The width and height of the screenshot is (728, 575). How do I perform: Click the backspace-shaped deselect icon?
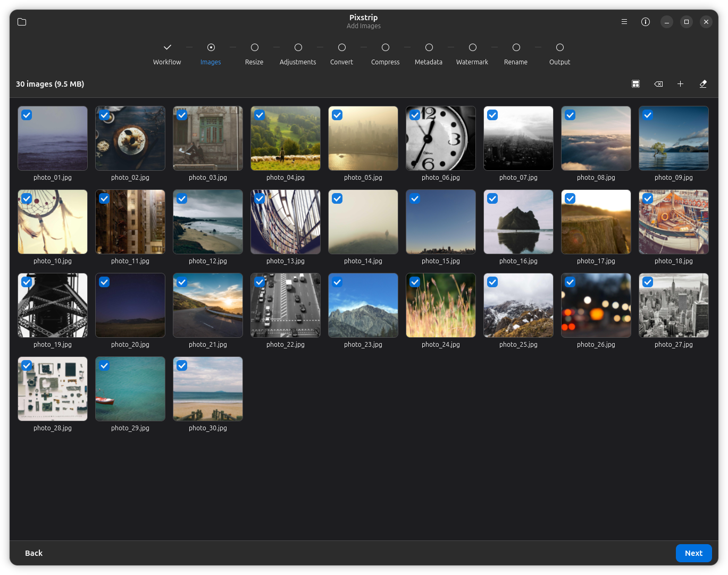(658, 84)
